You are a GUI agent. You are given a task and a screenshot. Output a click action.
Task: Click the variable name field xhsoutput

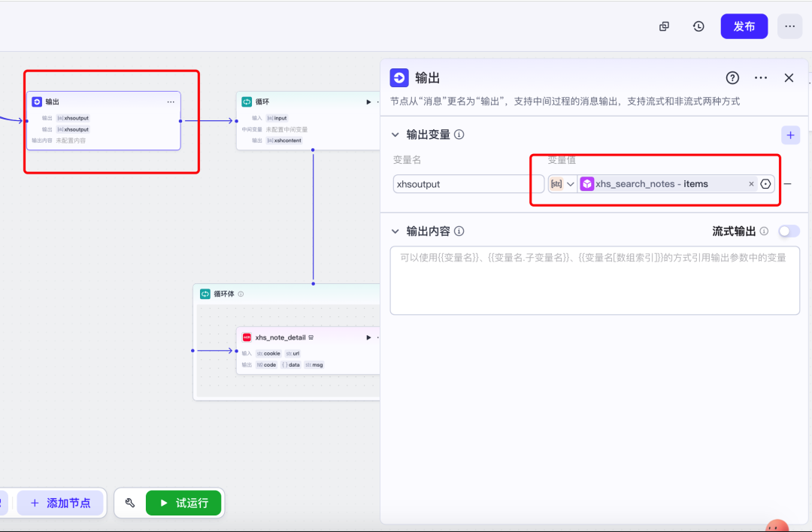468,184
